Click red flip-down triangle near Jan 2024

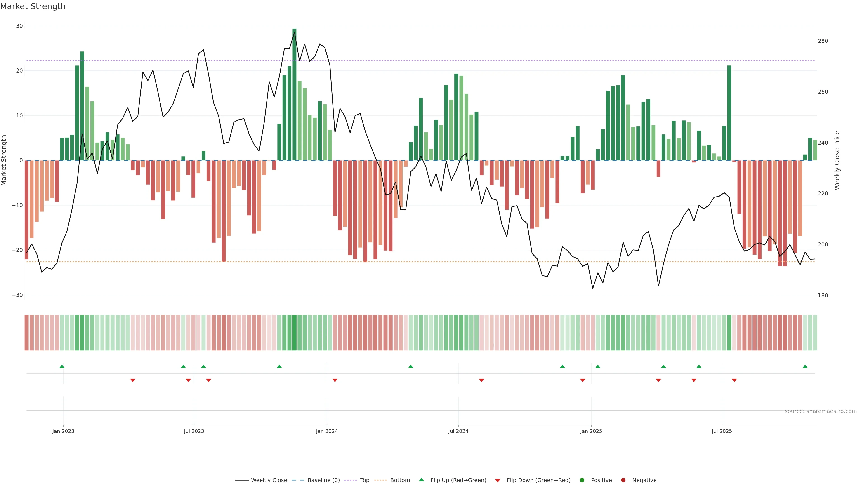(x=335, y=380)
